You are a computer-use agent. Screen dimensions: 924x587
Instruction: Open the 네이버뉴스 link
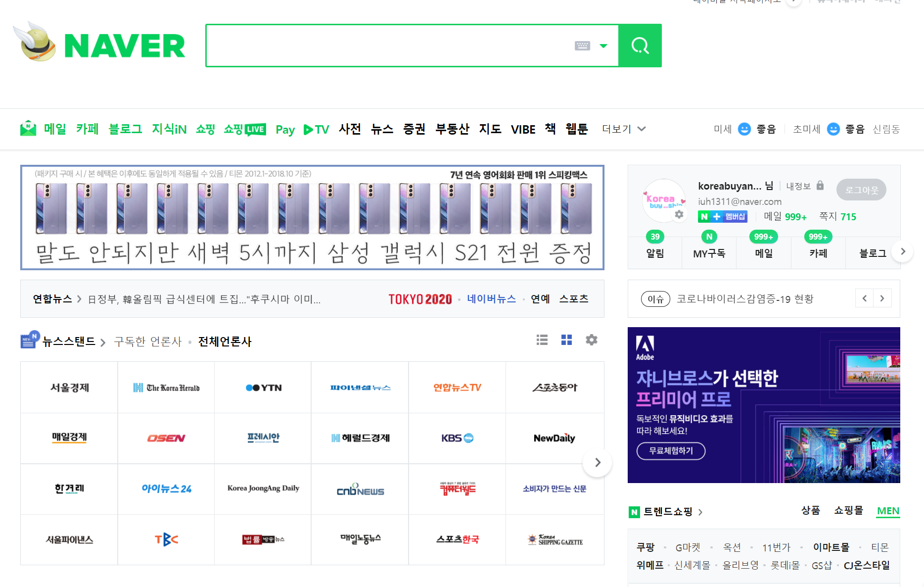pyautogui.click(x=491, y=299)
